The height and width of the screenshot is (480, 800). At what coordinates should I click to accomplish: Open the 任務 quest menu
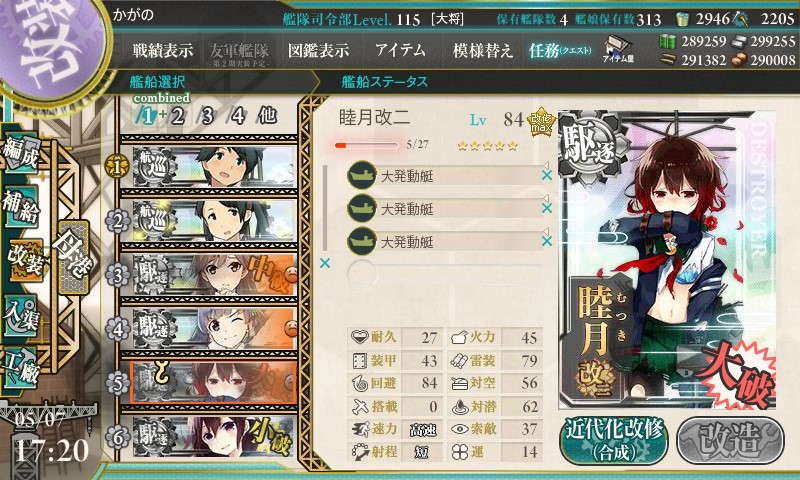(x=560, y=50)
